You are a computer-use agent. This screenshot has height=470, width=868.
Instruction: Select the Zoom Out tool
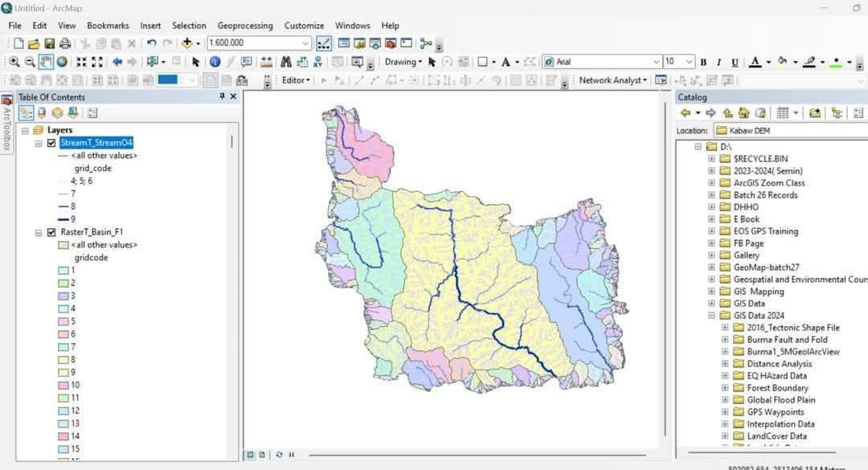(30, 62)
